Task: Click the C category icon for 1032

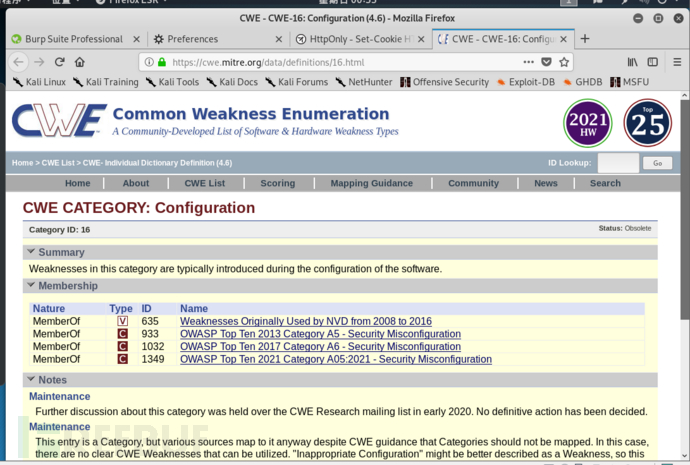Action: [x=122, y=346]
